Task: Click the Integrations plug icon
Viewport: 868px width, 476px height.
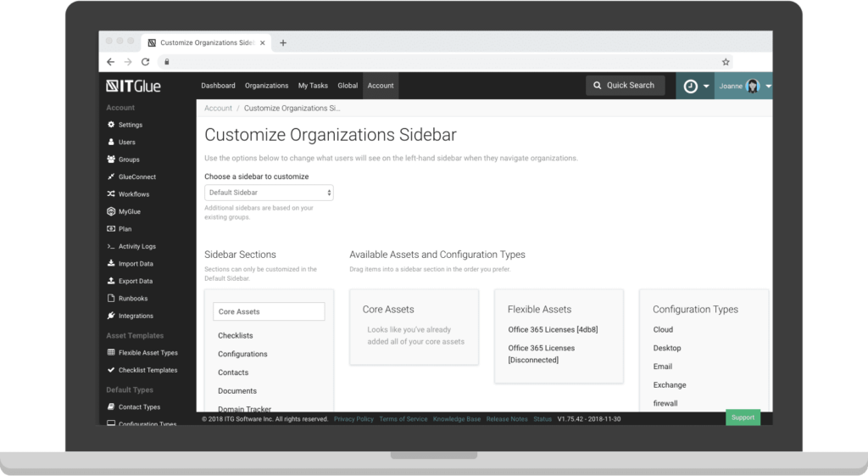Action: pyautogui.click(x=111, y=316)
